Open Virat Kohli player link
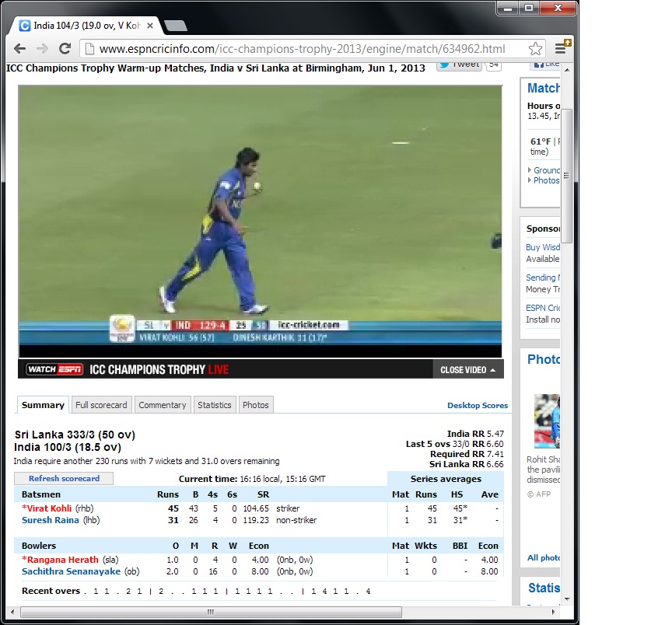The height and width of the screenshot is (625, 672). point(49,508)
